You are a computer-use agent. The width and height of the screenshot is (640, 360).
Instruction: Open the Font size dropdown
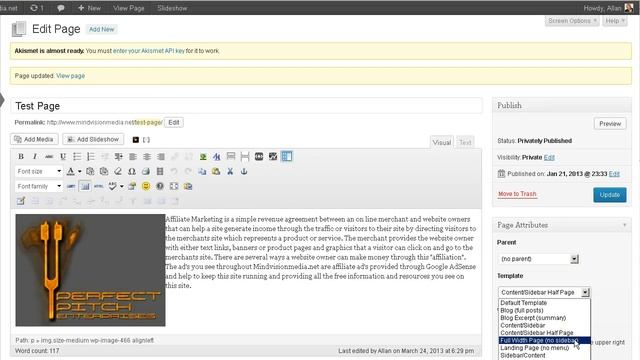point(39,171)
